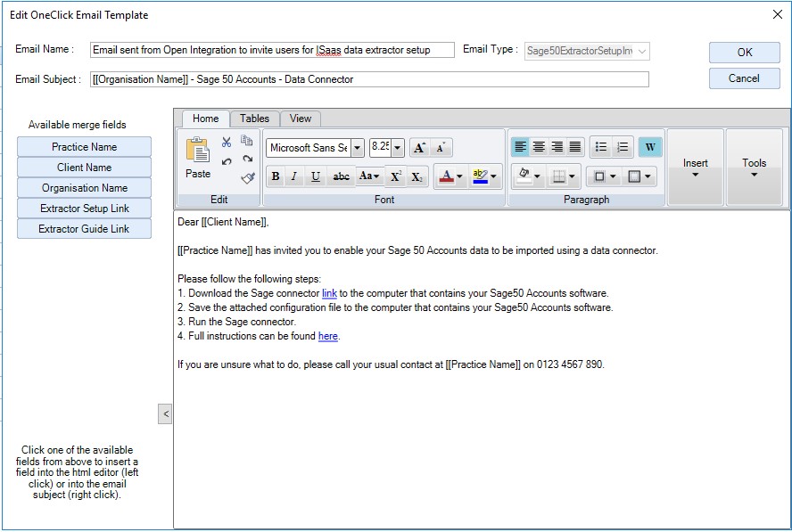Screen dimensions: 792x532
Task: Insert the Organisation Name merge field
Action: (85, 188)
